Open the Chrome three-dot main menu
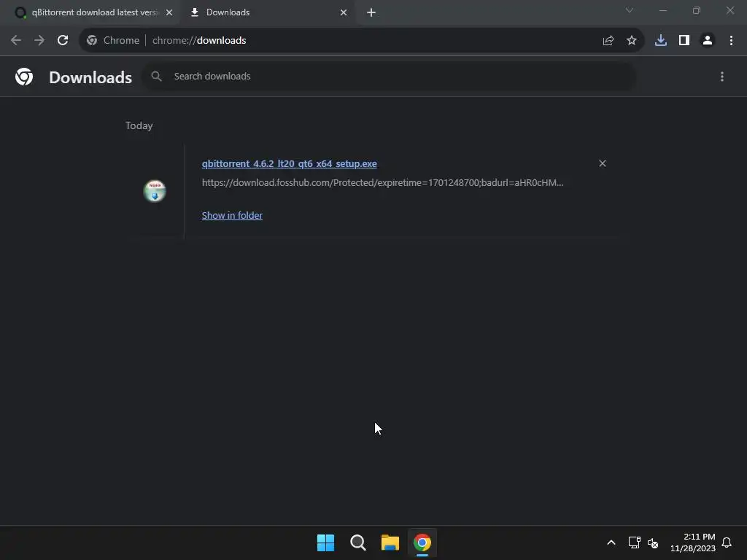The height and width of the screenshot is (560, 747). [x=731, y=41]
